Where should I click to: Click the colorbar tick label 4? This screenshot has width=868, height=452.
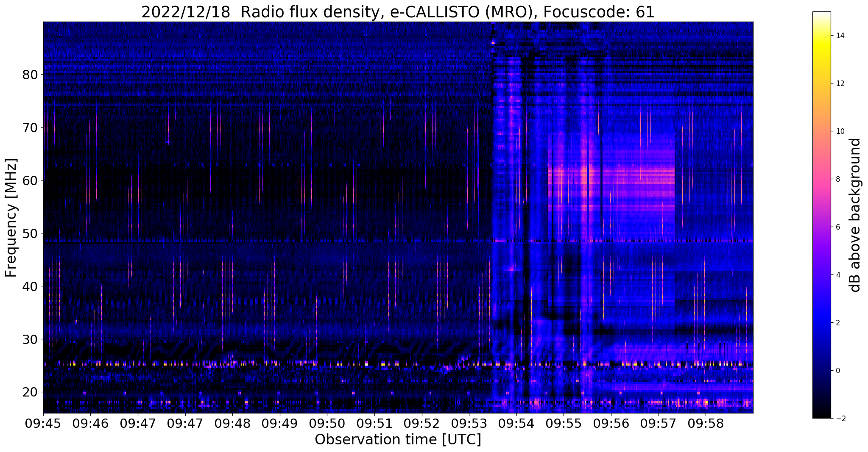[x=838, y=275]
